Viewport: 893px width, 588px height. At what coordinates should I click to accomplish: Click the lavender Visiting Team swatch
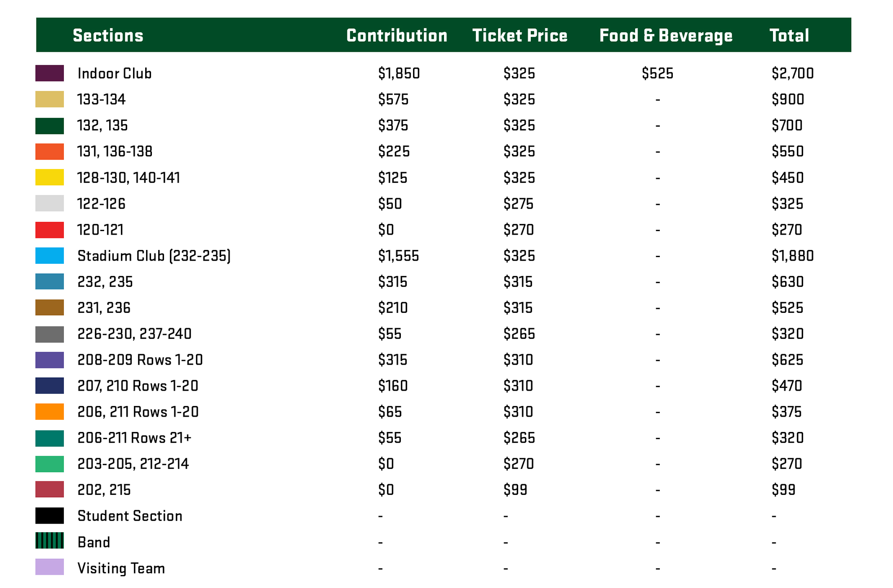click(x=49, y=567)
